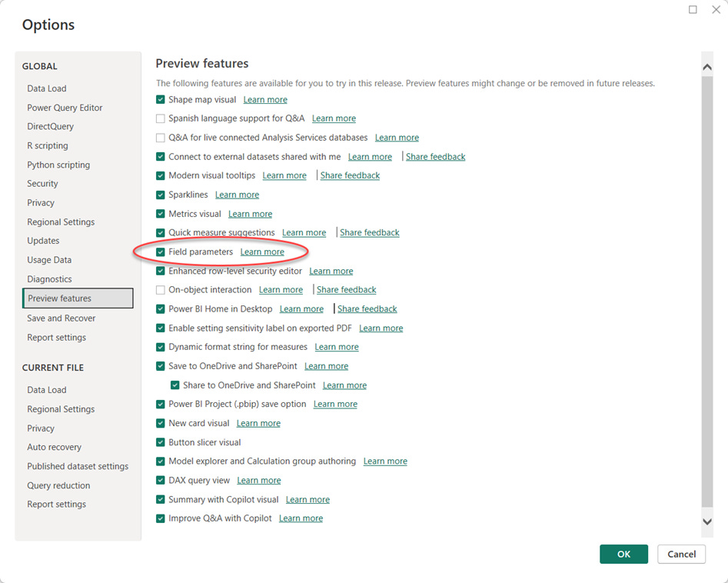The height and width of the screenshot is (583, 728).
Task: Enable Q&A for live connected Analysis Services
Action: [160, 138]
